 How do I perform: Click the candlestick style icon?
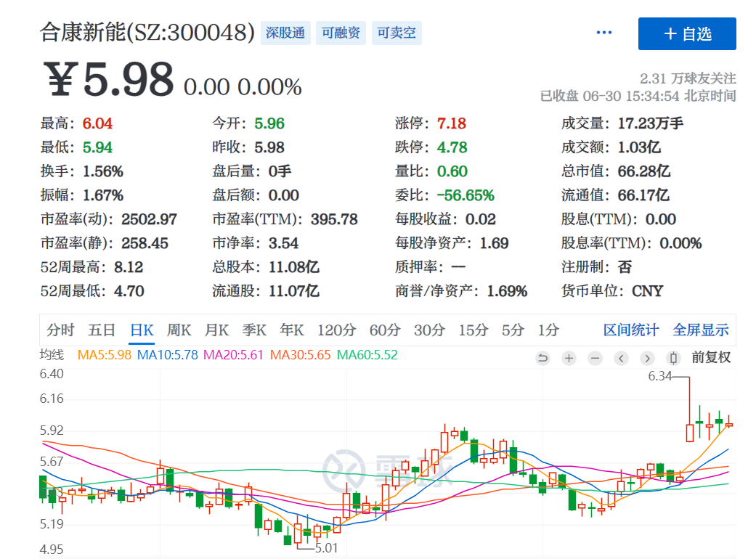(x=673, y=358)
